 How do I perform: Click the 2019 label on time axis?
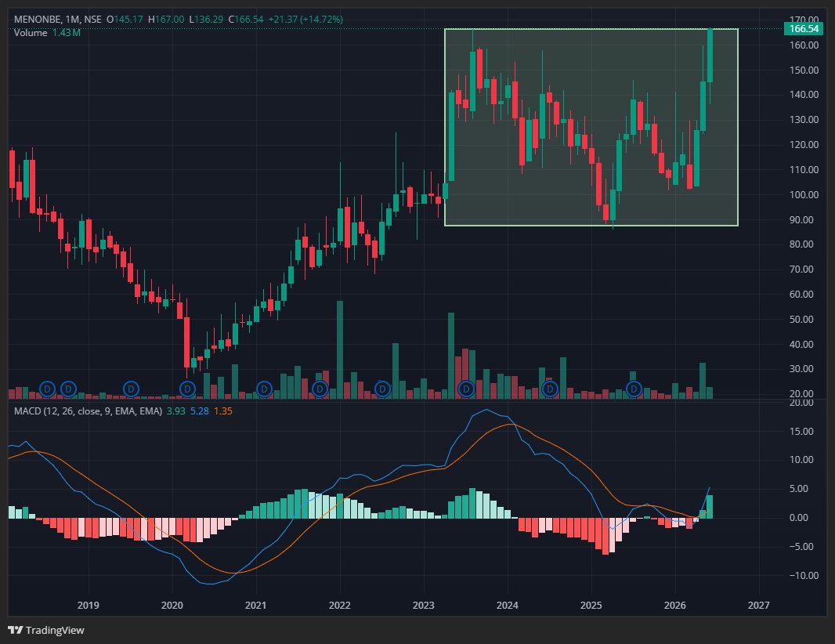coord(89,605)
